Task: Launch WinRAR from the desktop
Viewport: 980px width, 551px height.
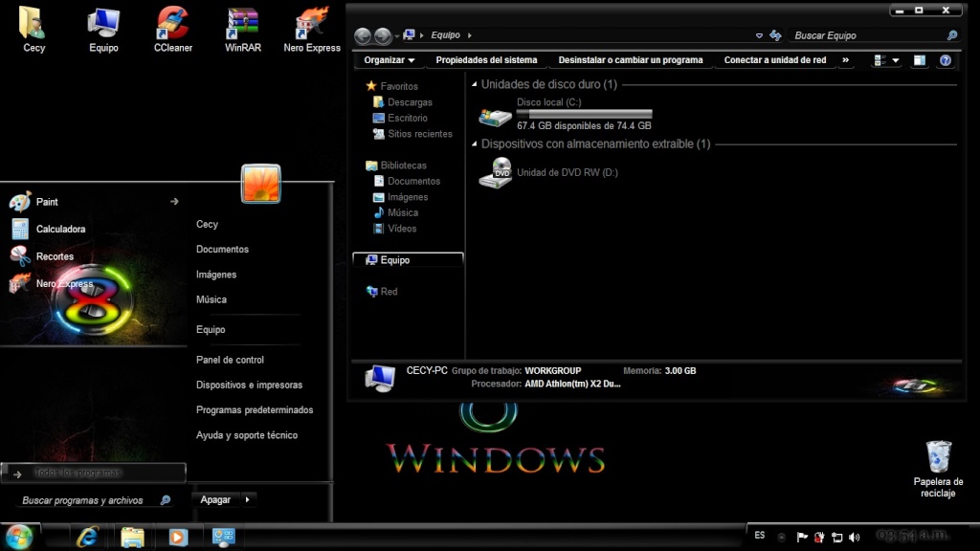Action: [x=242, y=30]
